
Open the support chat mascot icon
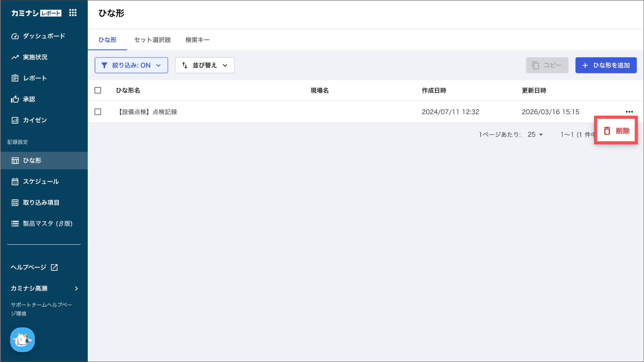point(22,340)
